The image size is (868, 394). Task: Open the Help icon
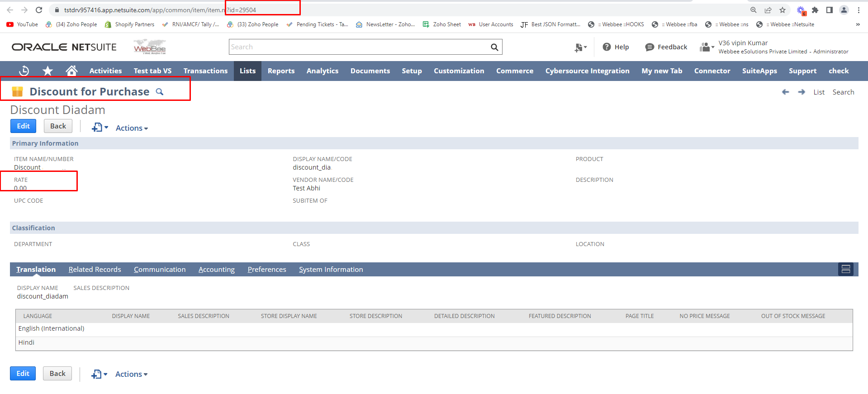tap(607, 47)
